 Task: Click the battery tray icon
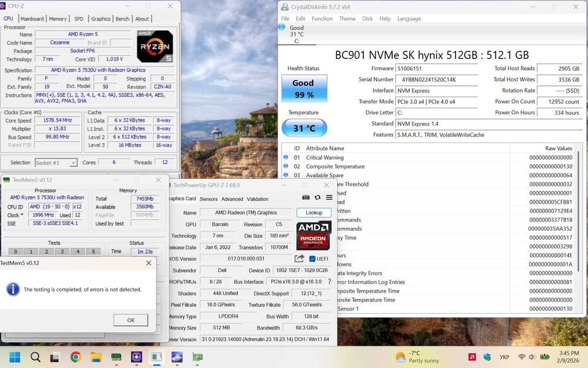(544, 357)
